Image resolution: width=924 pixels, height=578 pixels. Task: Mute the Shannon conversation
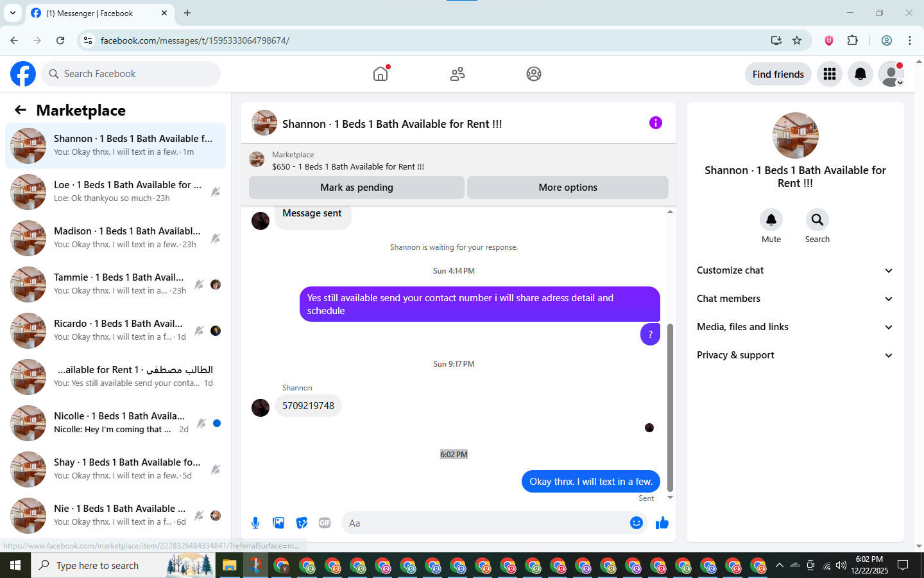pyautogui.click(x=771, y=220)
